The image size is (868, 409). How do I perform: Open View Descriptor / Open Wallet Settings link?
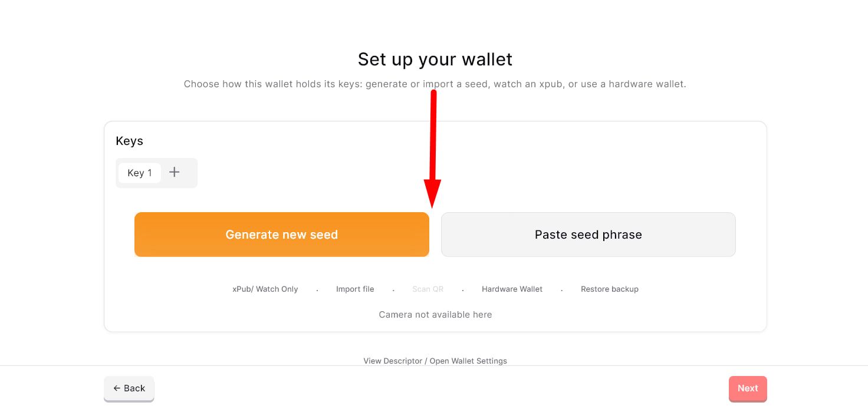(435, 361)
